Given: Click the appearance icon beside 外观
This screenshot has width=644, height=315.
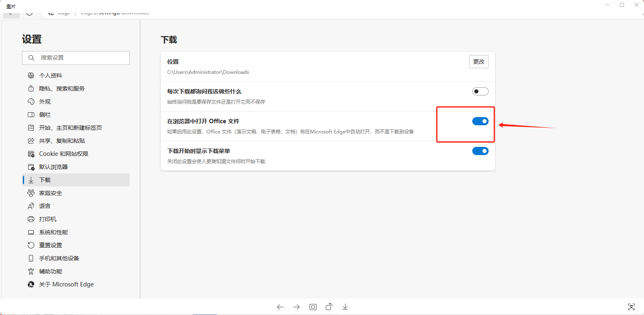Looking at the screenshot, I should [x=31, y=102].
